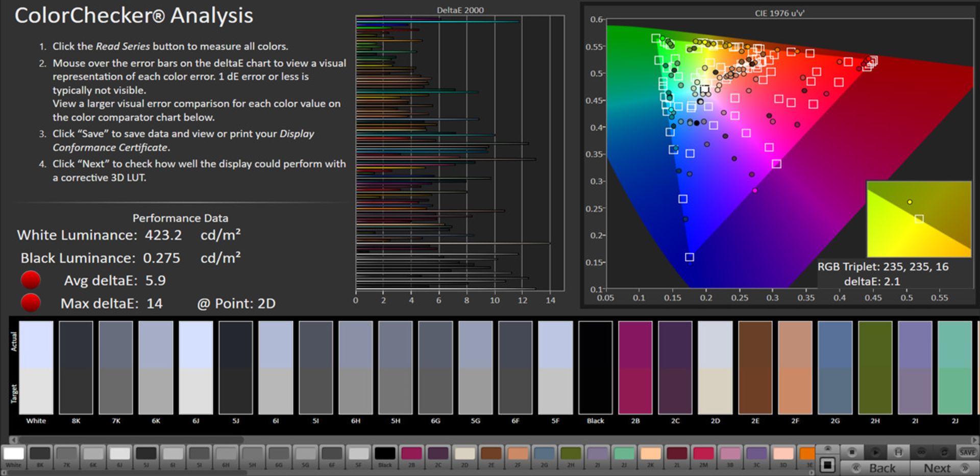
Task: Click the 2H comparison patch in chart
Action: [875, 367]
